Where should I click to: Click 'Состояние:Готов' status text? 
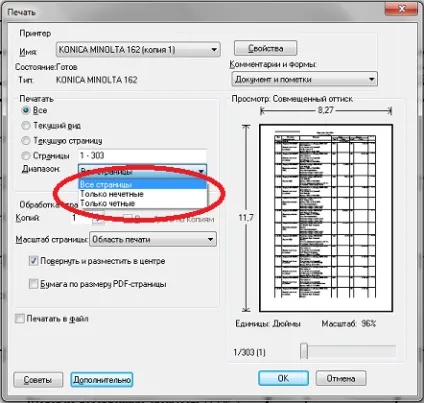click(46, 67)
